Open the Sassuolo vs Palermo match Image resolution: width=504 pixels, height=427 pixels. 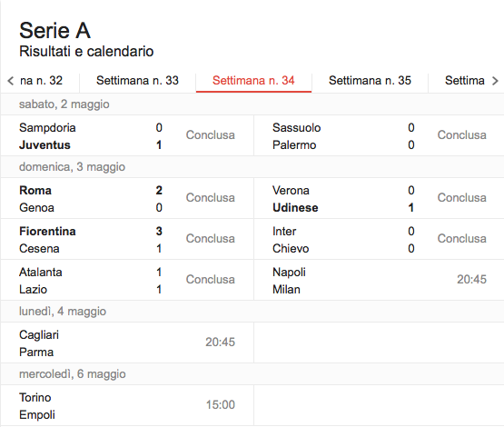click(x=379, y=135)
